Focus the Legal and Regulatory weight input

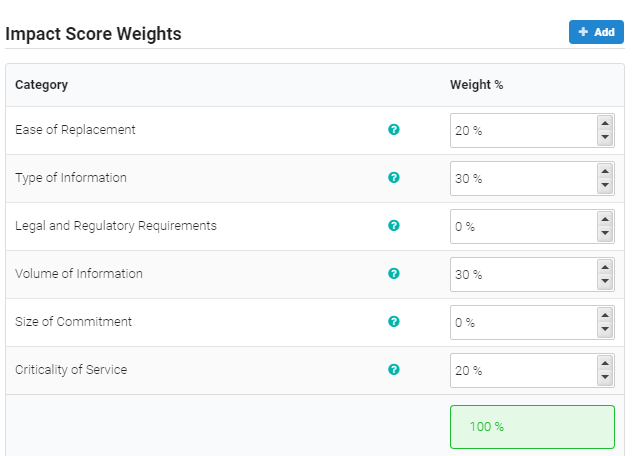(x=524, y=226)
